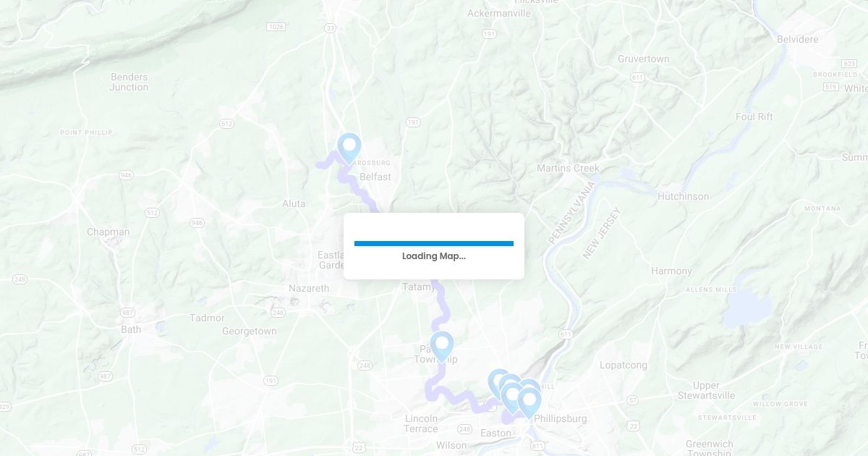Click the Nazareth town label

pos(309,288)
